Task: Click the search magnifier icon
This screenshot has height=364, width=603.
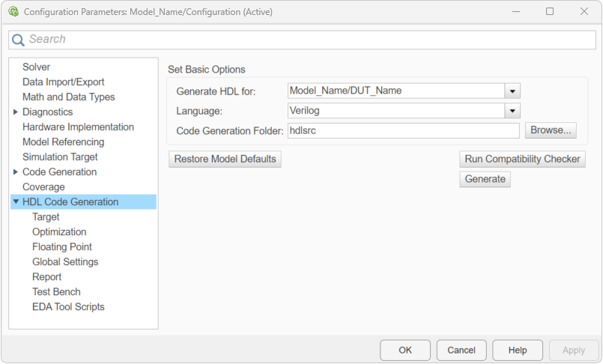Action: (19, 40)
